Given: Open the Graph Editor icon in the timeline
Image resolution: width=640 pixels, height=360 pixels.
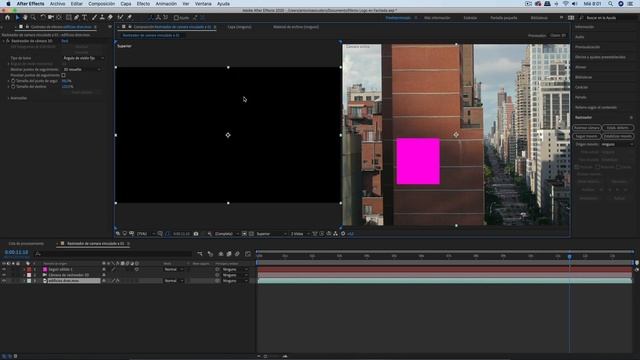Looking at the screenshot, I should tap(248, 254).
